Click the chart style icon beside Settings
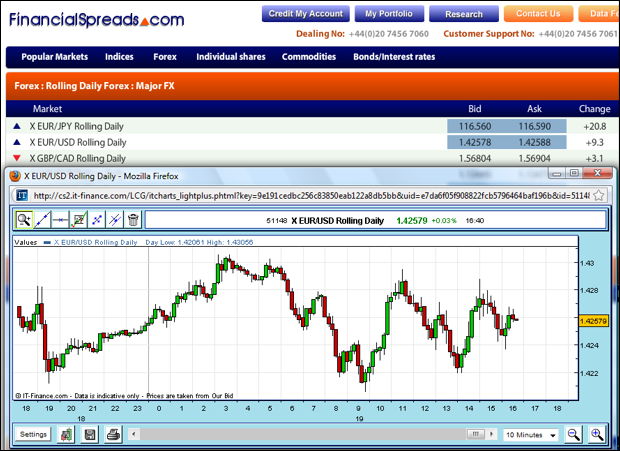The height and width of the screenshot is (451, 620). [66, 435]
